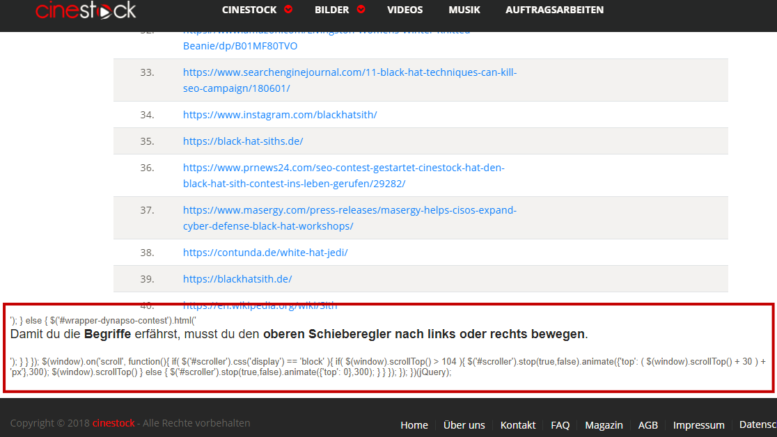The width and height of the screenshot is (777, 437).
Task: Click list number 33.
Action: (147, 72)
